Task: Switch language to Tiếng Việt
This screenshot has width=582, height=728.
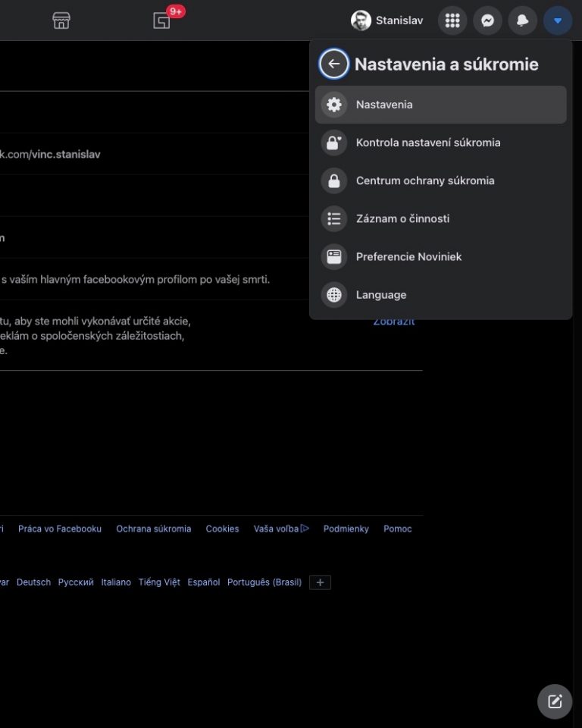Action: [x=159, y=582]
